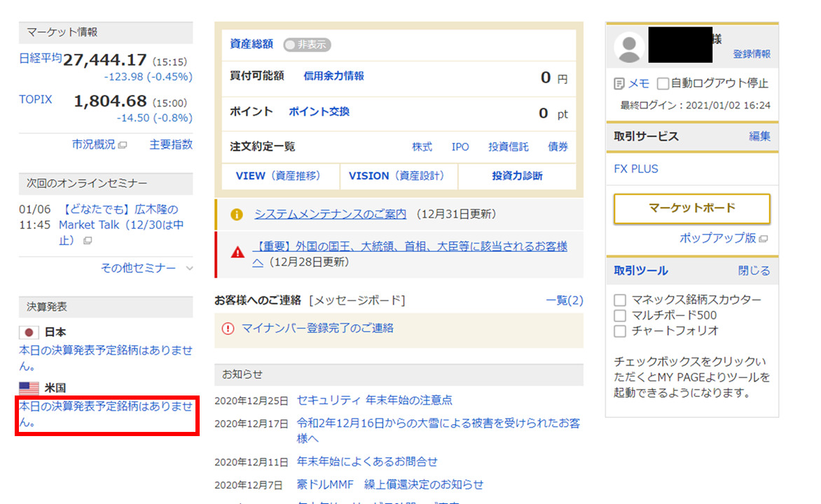Open 信用余力情報 link

pos(333,76)
